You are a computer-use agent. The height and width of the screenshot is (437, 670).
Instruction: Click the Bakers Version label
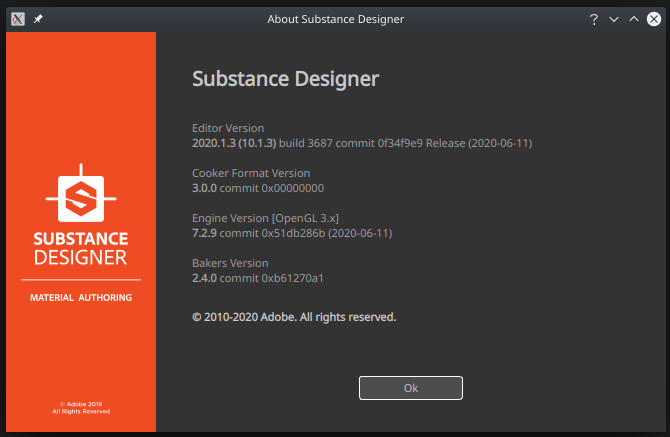point(230,263)
